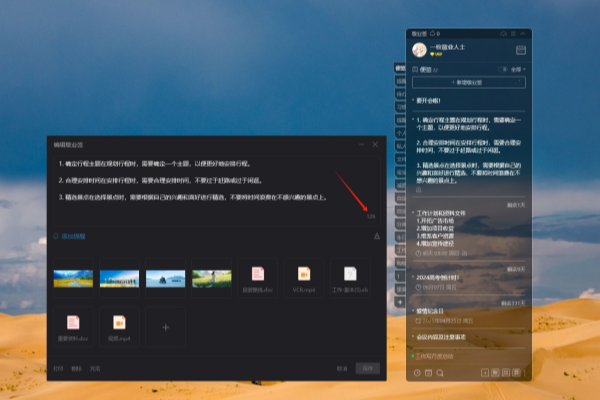Click the calendar icon beside the username
The width and height of the screenshot is (600, 400).
[521, 50]
